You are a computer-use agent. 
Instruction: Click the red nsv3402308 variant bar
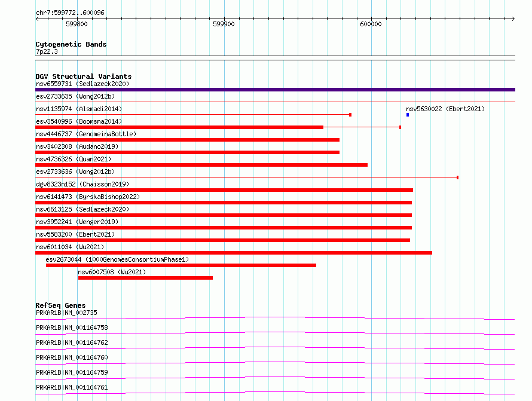[x=187, y=152]
